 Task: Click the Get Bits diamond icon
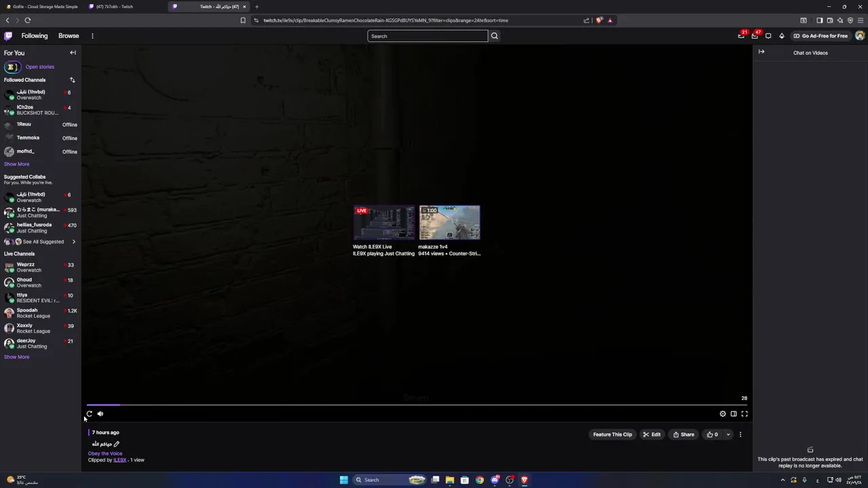[781, 36]
